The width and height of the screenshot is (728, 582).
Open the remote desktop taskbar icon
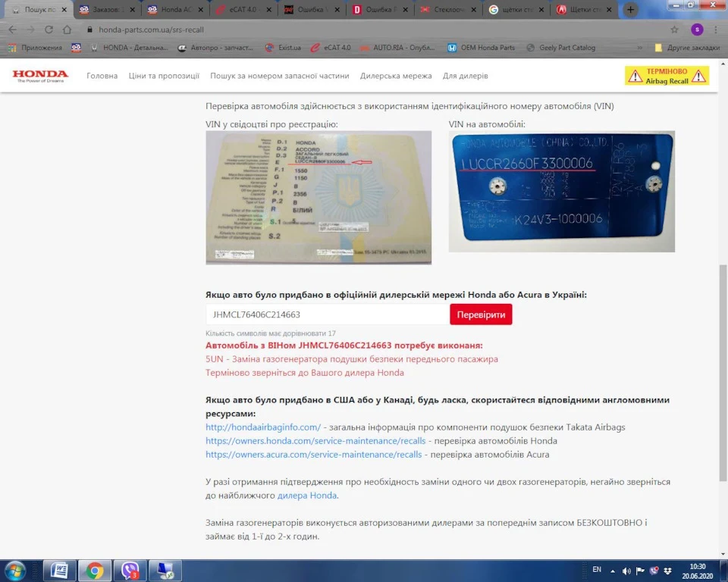165,571
